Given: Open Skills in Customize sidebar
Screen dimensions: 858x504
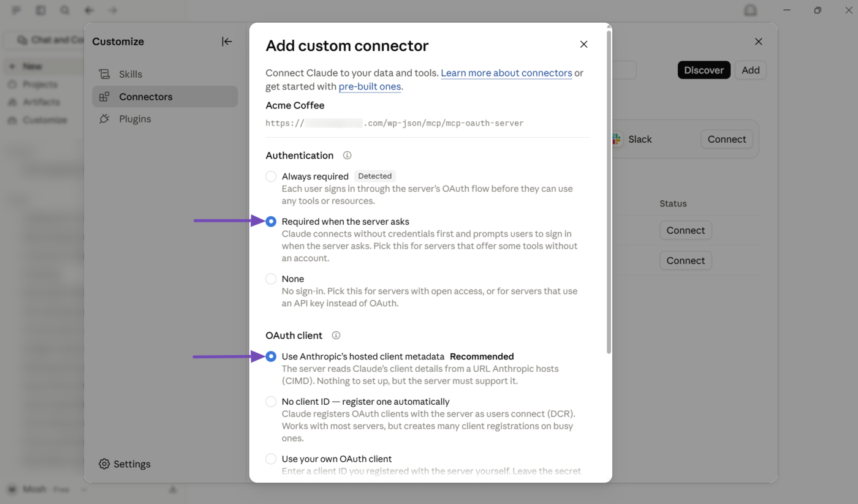Looking at the screenshot, I should [x=165, y=74].
